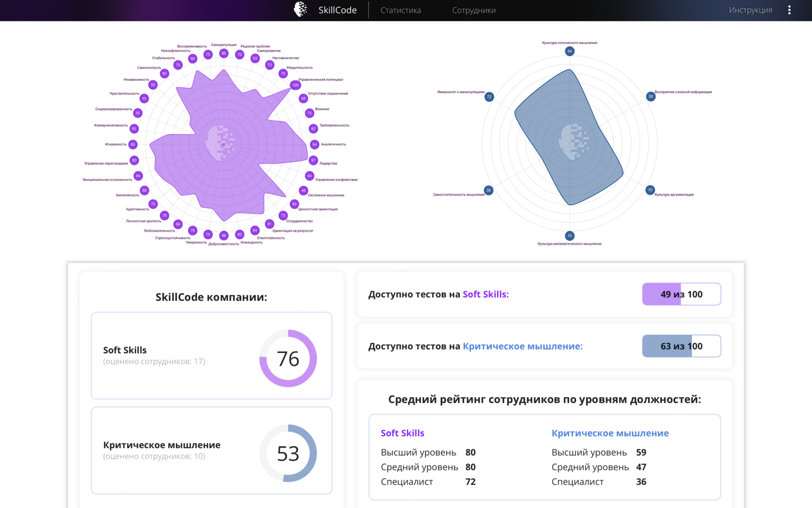Click the Специалист value 36
812x508 pixels.
(x=641, y=482)
